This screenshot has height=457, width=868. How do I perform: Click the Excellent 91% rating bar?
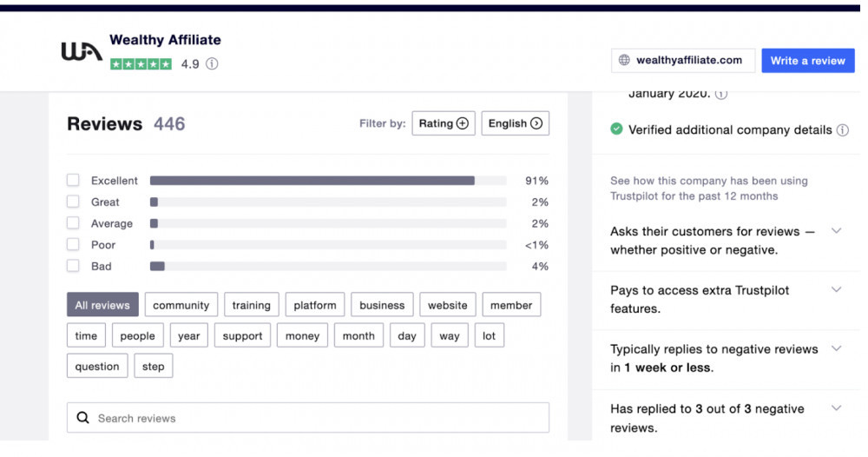point(328,180)
